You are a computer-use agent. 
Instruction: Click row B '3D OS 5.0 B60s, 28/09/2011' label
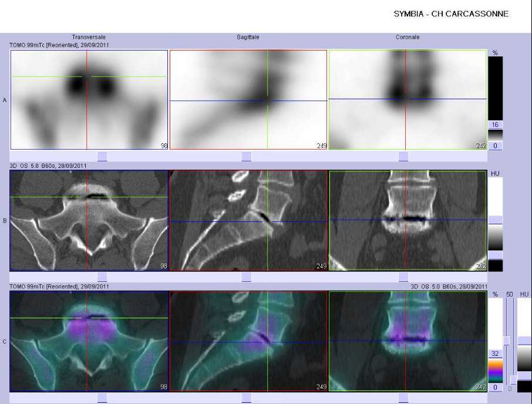(48, 166)
